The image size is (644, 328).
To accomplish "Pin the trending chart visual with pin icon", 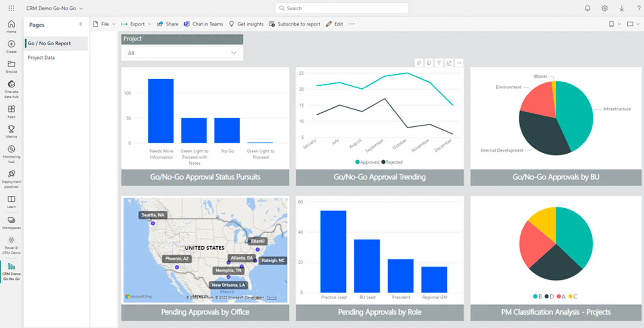I will [x=419, y=63].
